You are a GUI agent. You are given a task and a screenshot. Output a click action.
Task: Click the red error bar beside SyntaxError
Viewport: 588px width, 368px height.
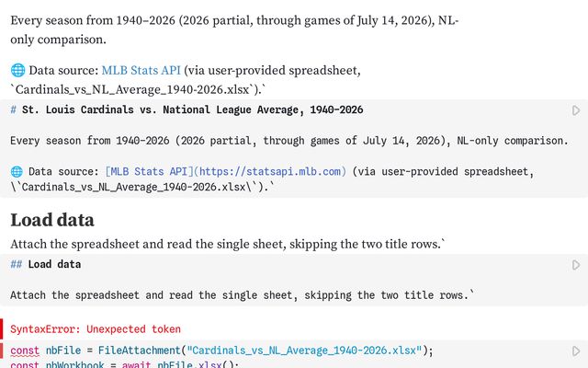[x=2, y=329]
